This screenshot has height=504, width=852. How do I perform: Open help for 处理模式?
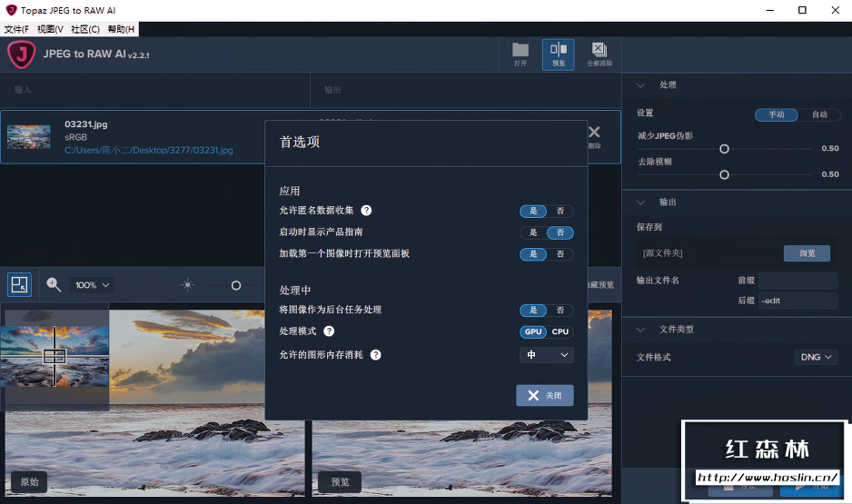pos(329,331)
